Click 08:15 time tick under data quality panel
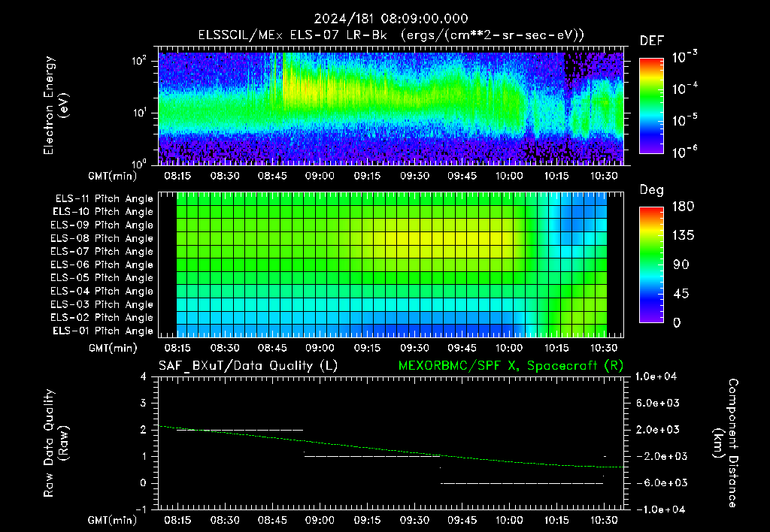The width and height of the screenshot is (770, 532). tap(177, 520)
